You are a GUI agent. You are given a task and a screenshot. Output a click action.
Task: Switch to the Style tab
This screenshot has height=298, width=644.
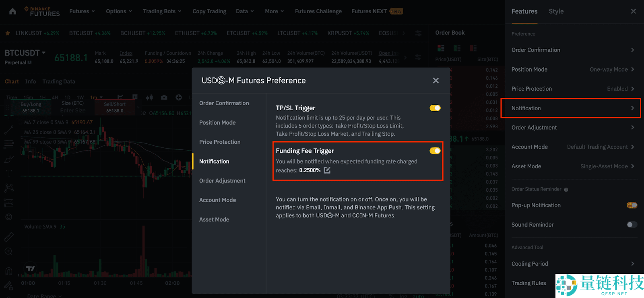pos(556,11)
